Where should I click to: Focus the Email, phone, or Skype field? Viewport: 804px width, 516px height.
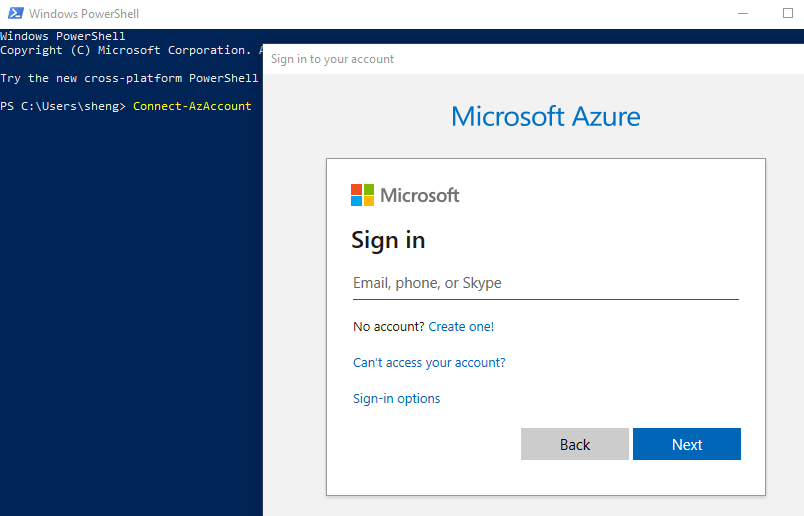coord(545,283)
